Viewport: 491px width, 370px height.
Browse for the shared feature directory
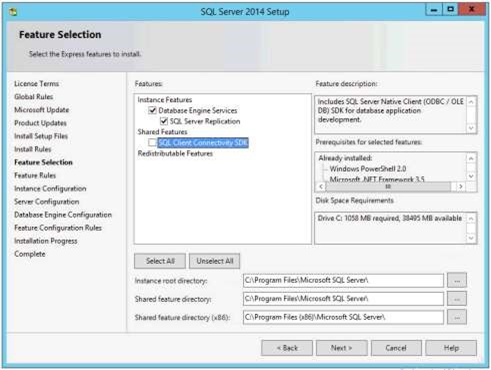pos(457,299)
